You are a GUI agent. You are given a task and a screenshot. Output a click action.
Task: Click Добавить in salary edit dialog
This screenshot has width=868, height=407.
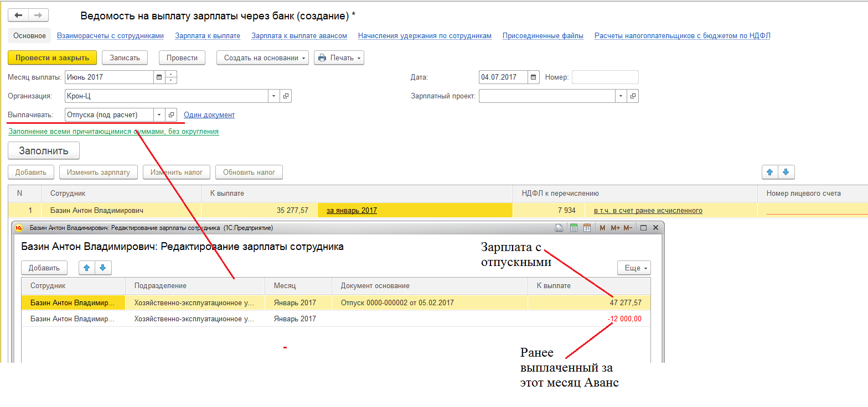click(x=44, y=268)
